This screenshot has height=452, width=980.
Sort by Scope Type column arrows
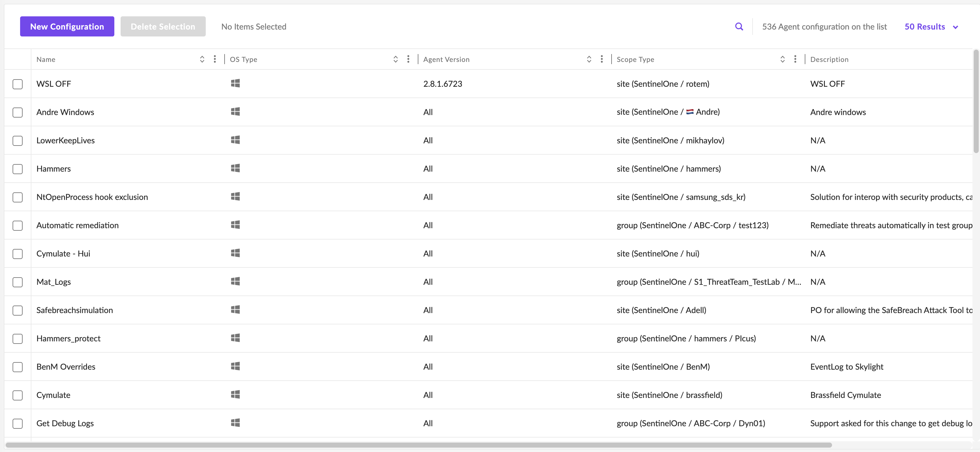coord(782,59)
